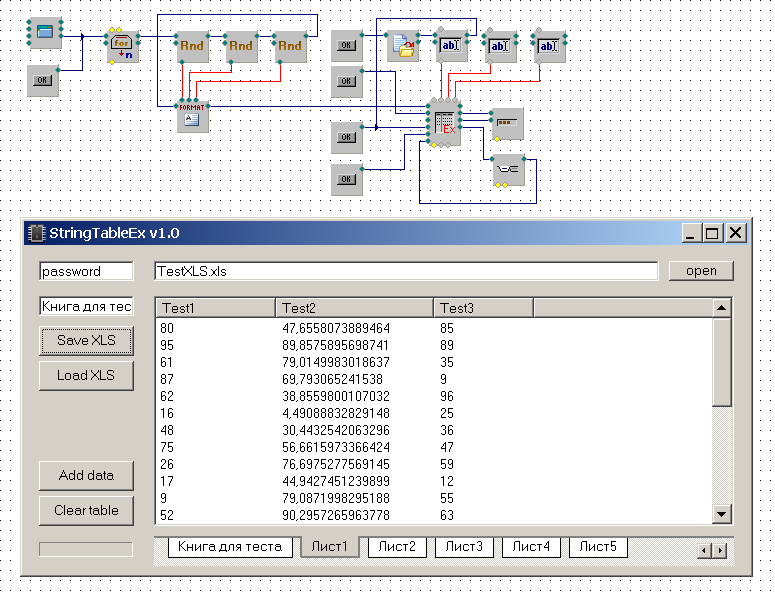Select the cell 4,49088832829148
The image size is (775, 599).
(x=336, y=413)
